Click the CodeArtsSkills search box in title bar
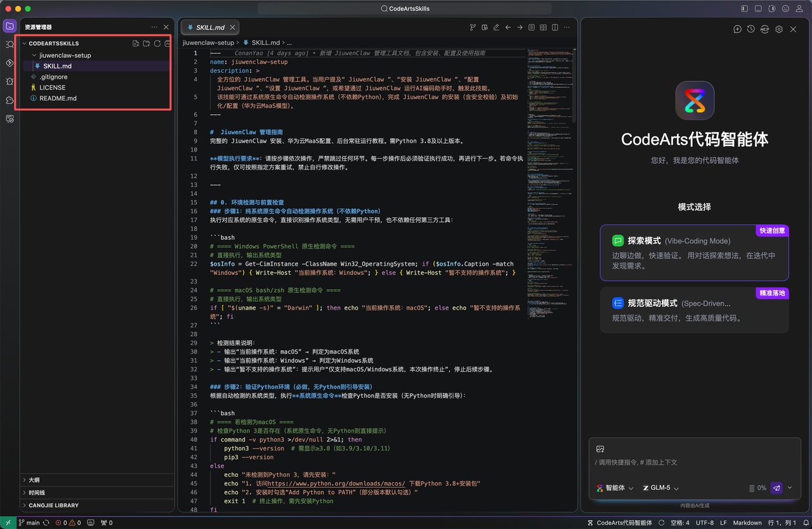Image resolution: width=812 pixels, height=529 pixels. (x=405, y=9)
